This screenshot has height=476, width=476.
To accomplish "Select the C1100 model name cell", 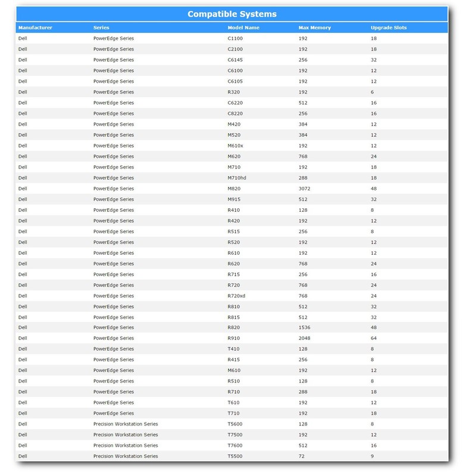I will pos(235,38).
